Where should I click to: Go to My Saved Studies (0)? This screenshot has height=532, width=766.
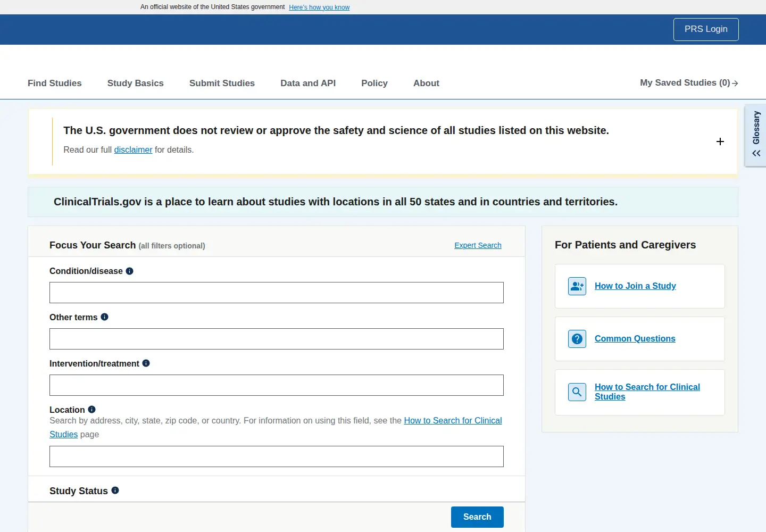point(689,83)
